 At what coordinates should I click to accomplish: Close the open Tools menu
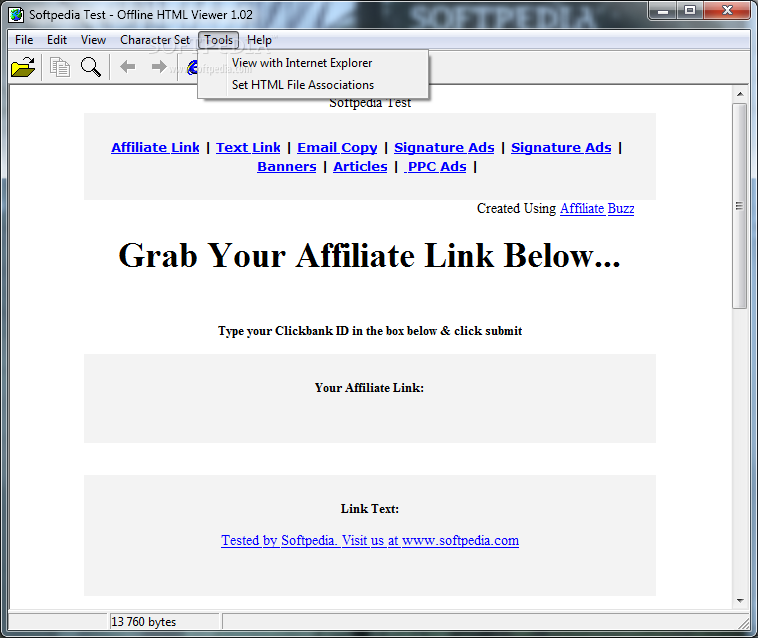click(x=219, y=40)
